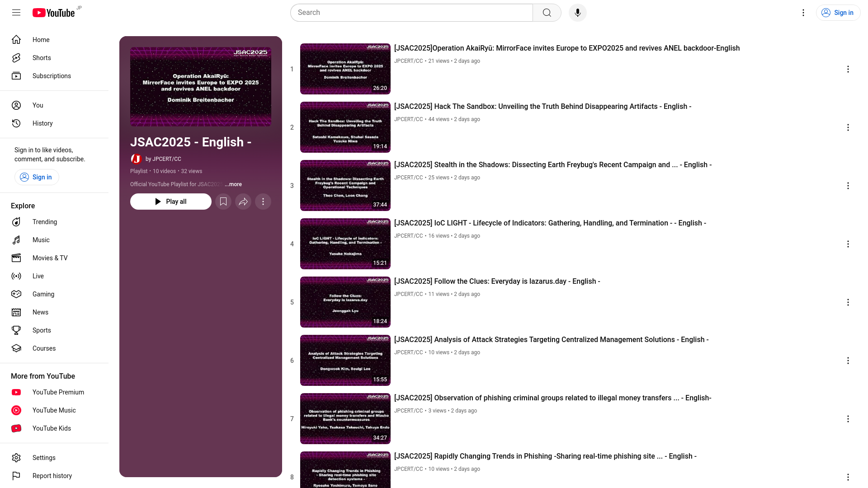Screen dimensions: 868x488
Task: Open top-right settings three-dot menu
Action: click(803, 13)
